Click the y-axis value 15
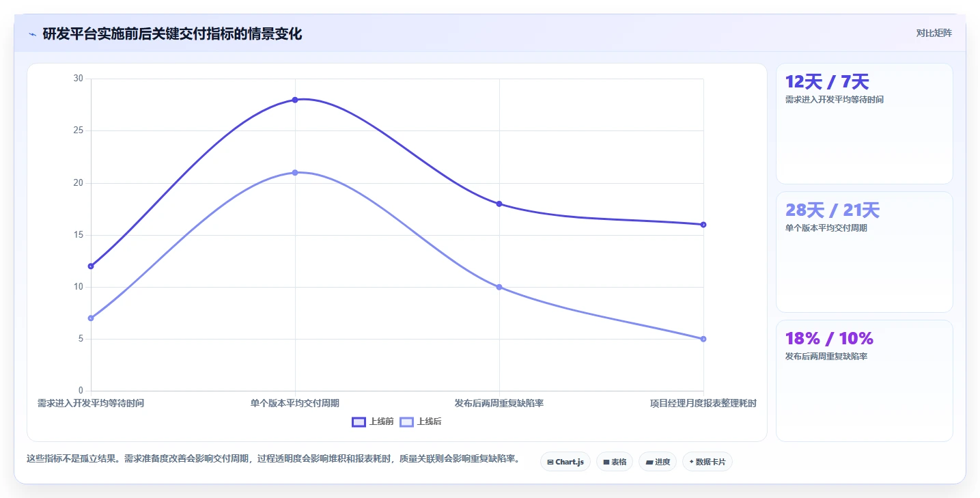The image size is (980, 498). (x=78, y=235)
